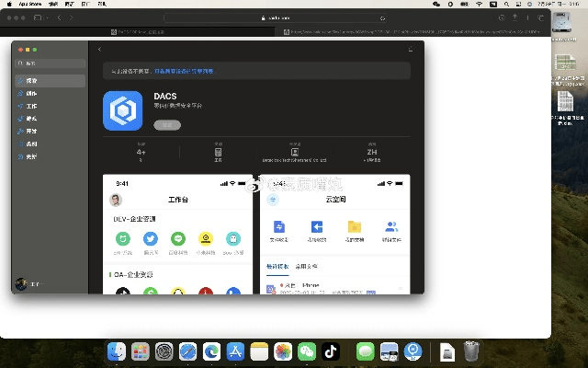Click the calculator category icon

[x=218, y=152]
